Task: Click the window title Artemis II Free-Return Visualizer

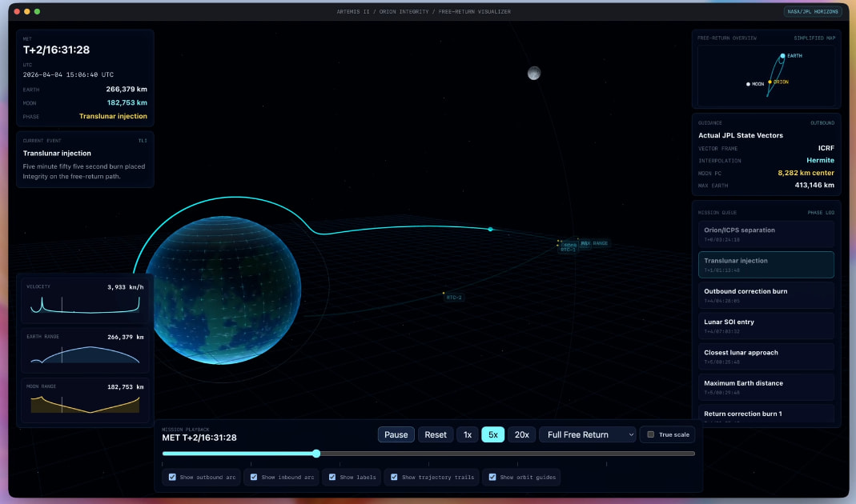Action: tap(424, 11)
